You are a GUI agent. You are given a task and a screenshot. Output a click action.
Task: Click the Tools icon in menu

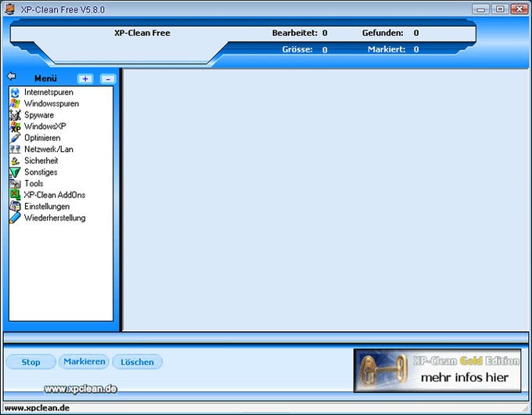[x=15, y=184]
